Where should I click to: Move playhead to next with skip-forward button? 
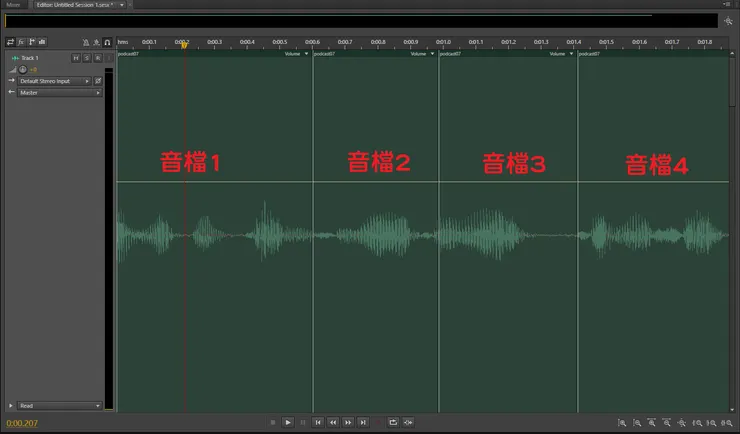(x=363, y=423)
